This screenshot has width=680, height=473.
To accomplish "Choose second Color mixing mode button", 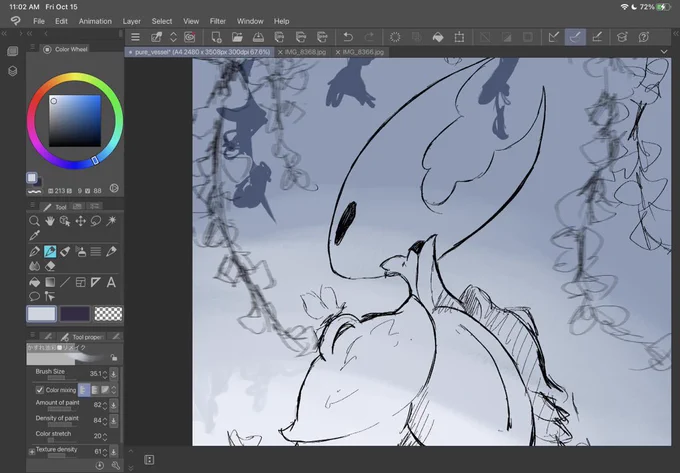I will coord(95,390).
